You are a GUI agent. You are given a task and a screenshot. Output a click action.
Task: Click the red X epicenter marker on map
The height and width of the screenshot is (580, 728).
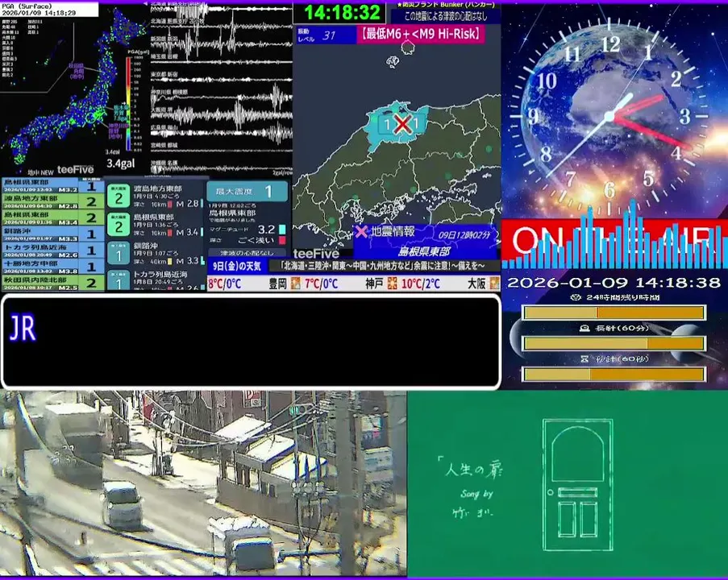[x=402, y=124]
